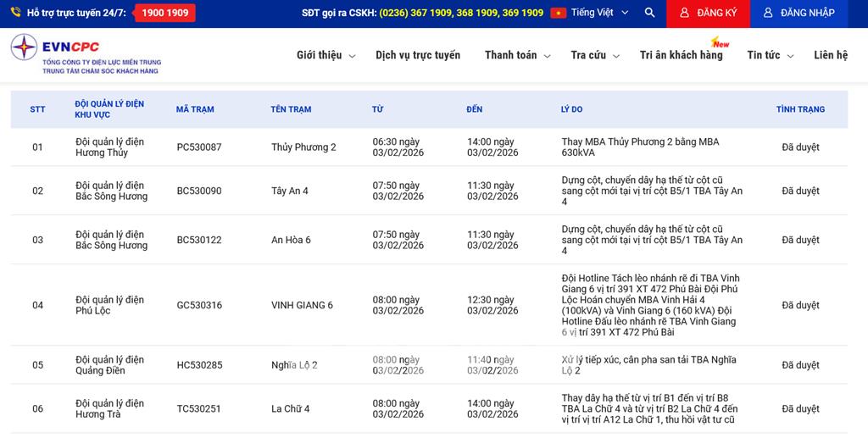The image size is (868, 438).
Task: Select station code PC530087 cell
Action: coord(199,147)
